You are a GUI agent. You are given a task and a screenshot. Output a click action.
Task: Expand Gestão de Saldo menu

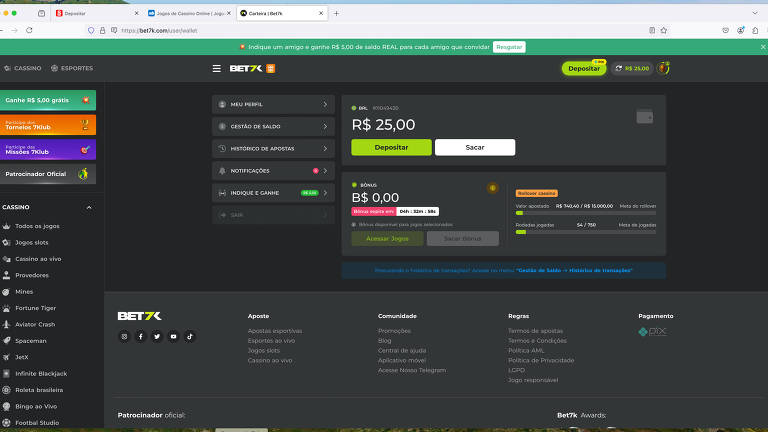pos(273,126)
